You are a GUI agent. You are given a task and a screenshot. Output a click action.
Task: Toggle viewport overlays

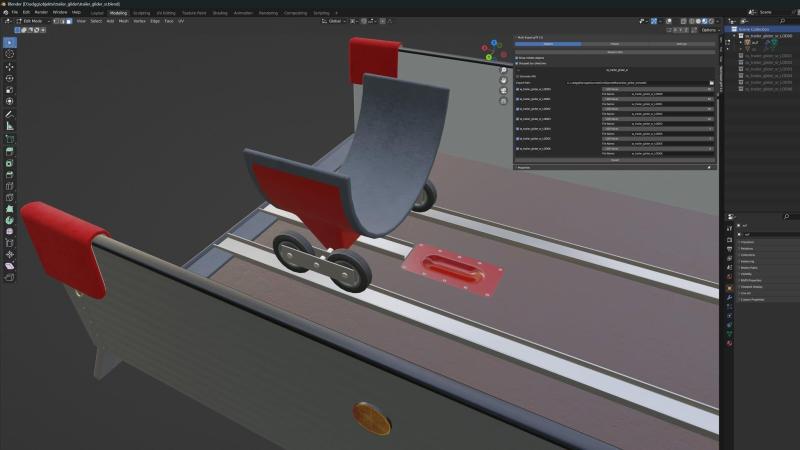[x=669, y=21]
